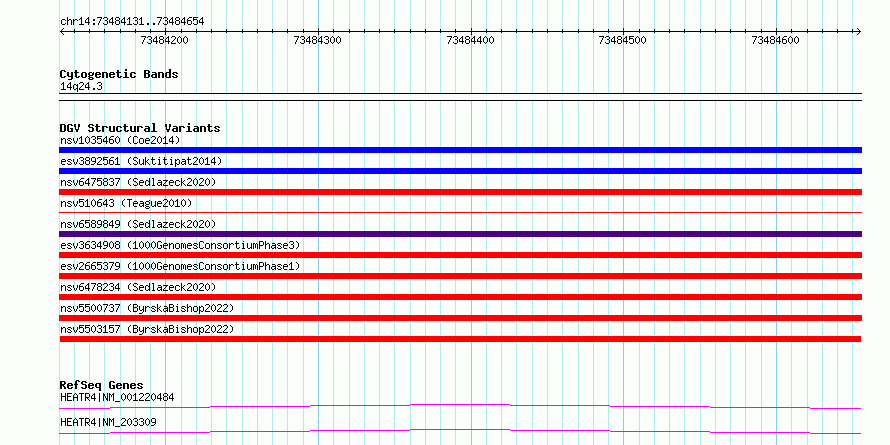Viewport: 890px width, 445px height.
Task: Open variant nsv5503157 (ByrskaBishop2022) label
Action: pyautogui.click(x=147, y=329)
